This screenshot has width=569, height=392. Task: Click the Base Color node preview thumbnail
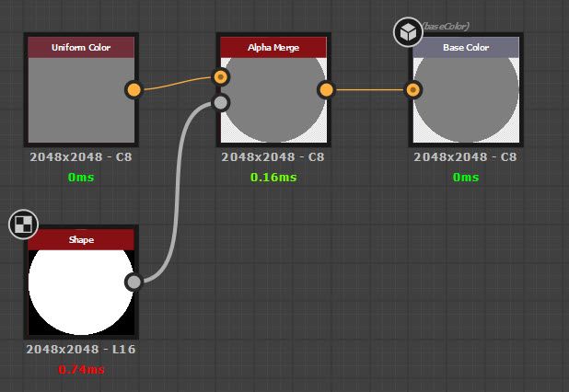(x=466, y=100)
